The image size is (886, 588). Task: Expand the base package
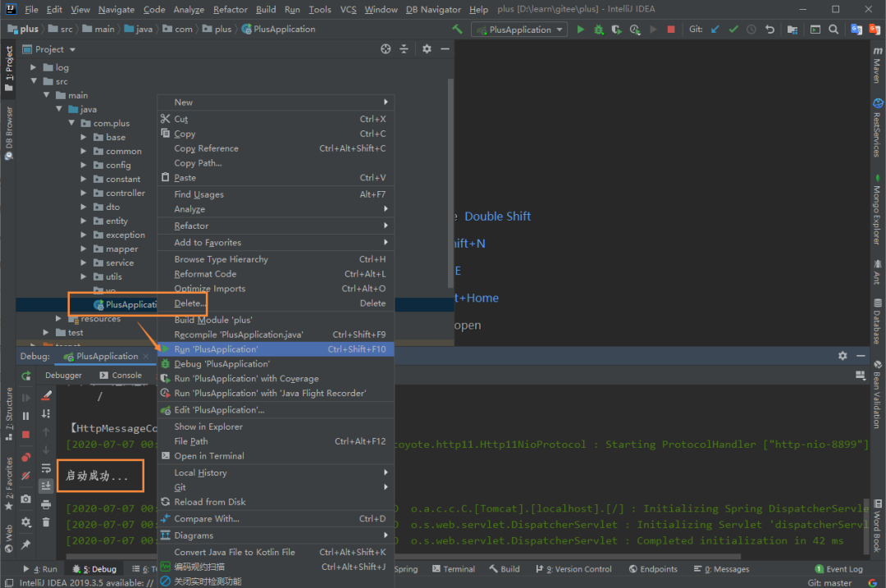[84, 137]
